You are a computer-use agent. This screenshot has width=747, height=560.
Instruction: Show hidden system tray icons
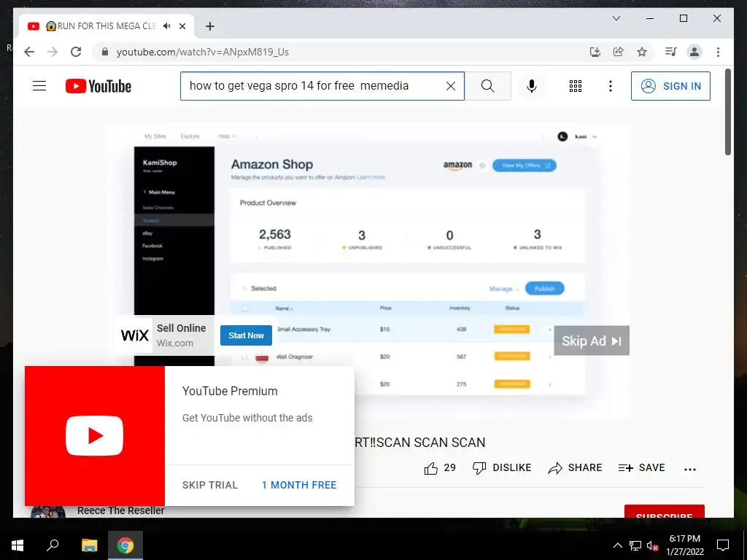click(617, 545)
